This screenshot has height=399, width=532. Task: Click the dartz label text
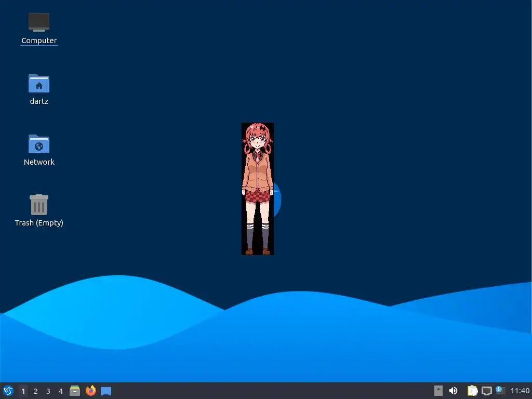39,101
